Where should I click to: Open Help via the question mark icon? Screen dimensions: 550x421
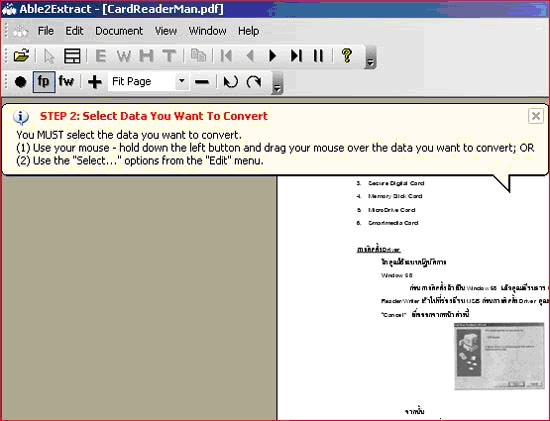click(347, 55)
